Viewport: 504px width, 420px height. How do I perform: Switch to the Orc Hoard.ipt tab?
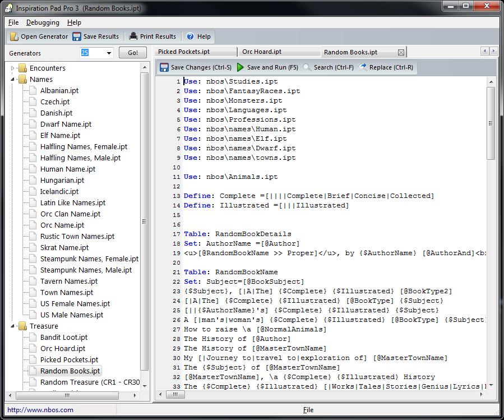pos(279,52)
